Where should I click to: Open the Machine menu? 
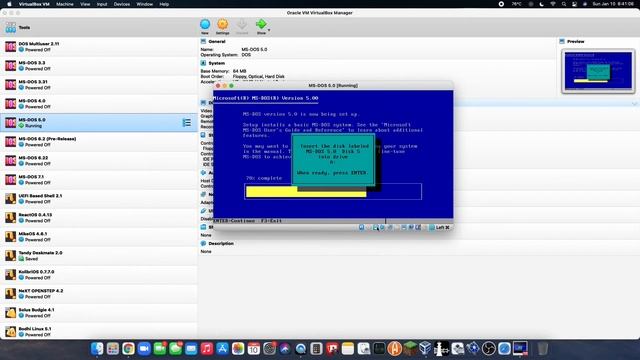click(65, 4)
